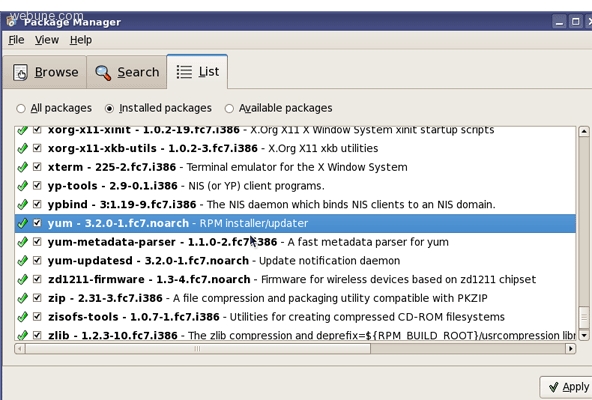Switch to the Browse tab
Screen dimensions: 592x400
(45, 72)
